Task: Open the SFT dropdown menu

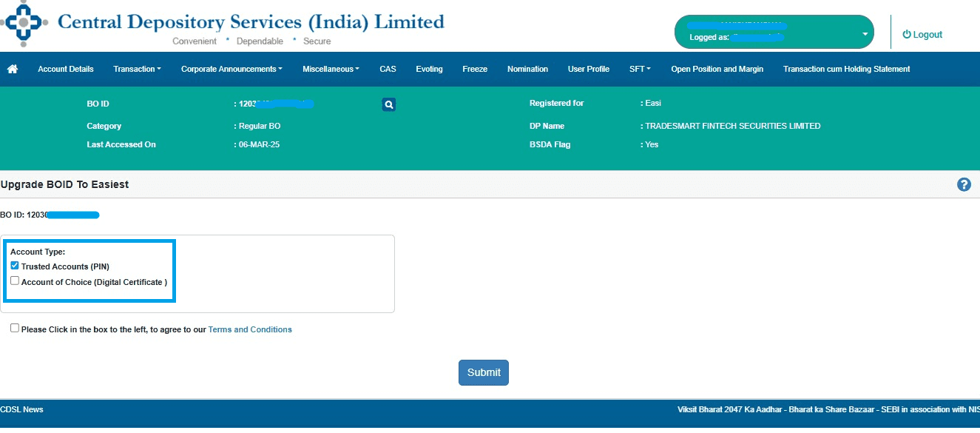Action: [640, 69]
